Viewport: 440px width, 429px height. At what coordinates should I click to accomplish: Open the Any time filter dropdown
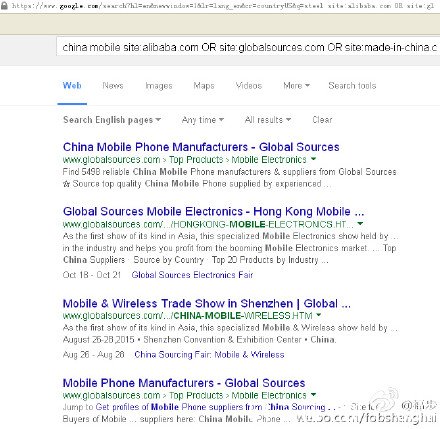pyautogui.click(x=203, y=120)
